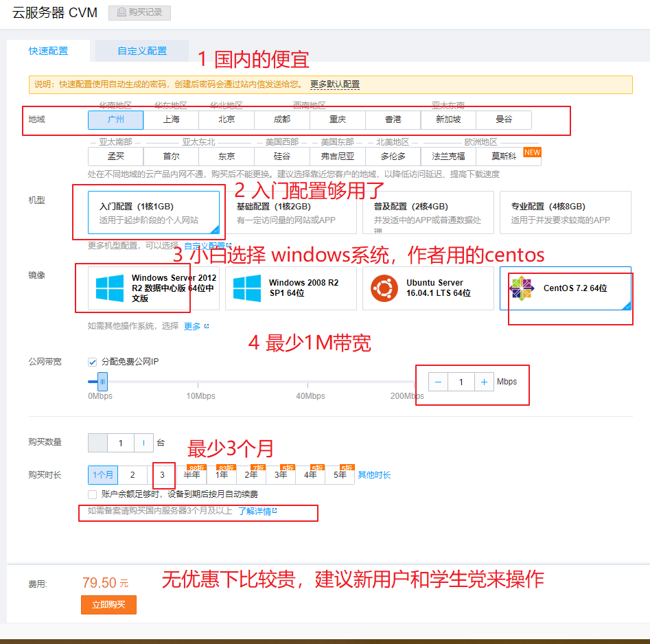
Task: Select the 北京 region
Action: point(227,120)
